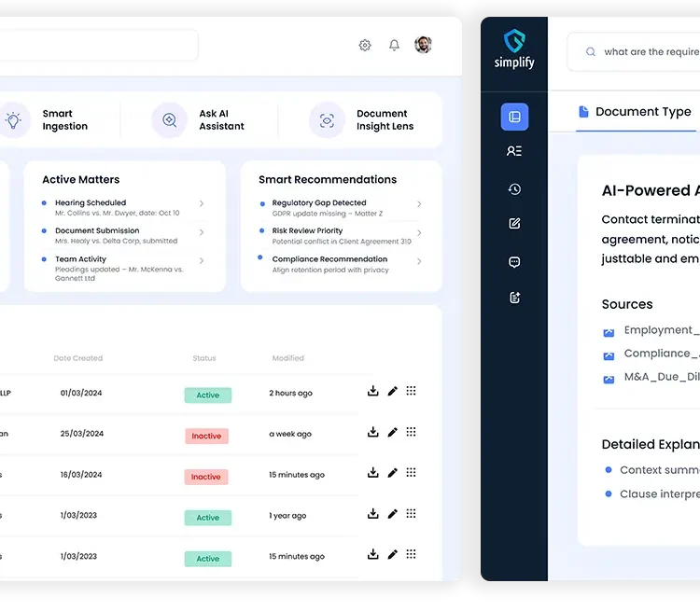Download the last row document
The height and width of the screenshot is (611, 700).
(372, 554)
